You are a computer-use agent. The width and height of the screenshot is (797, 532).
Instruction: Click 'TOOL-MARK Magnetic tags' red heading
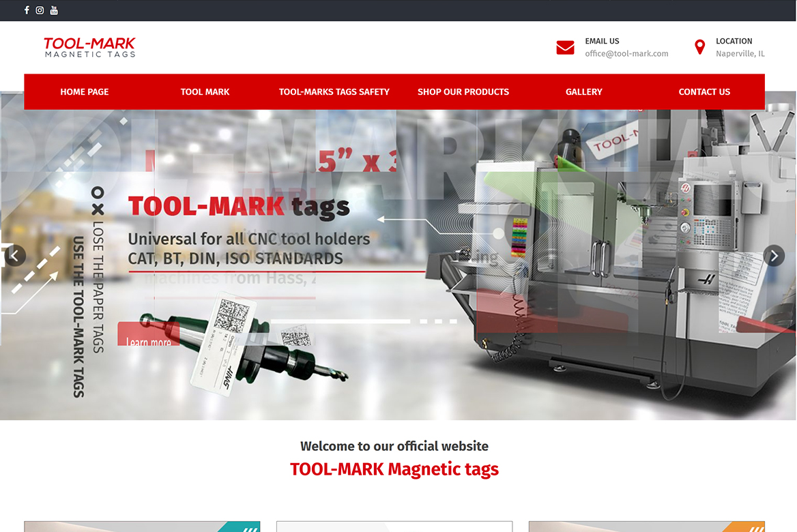(394, 469)
